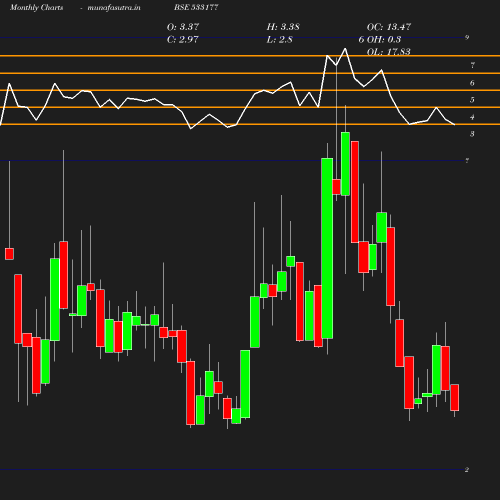Click the 'BSE 533177' symbol text

pos(196,7)
